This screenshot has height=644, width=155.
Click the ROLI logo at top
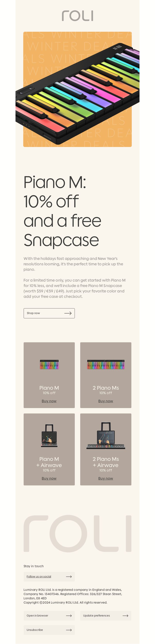(x=77, y=16)
